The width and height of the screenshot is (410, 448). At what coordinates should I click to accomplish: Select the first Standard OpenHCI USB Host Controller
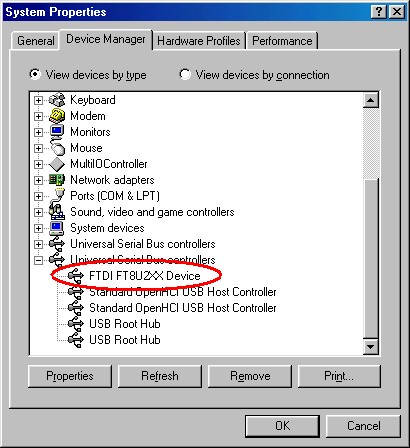pyautogui.click(x=183, y=292)
